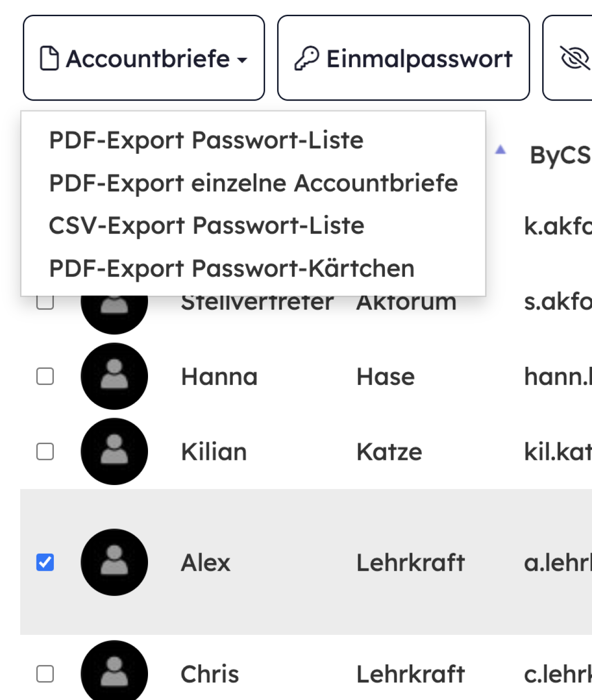Viewport: 592px width, 700px height.
Task: Check the box for Hanna Hase
Action: click(45, 376)
